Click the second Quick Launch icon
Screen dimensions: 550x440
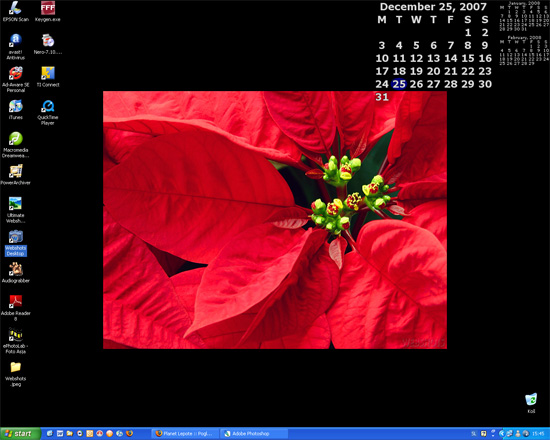(x=60, y=433)
